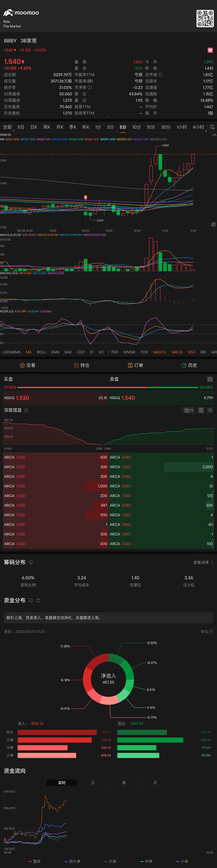
Task: Select 10分 chart interval
Action: [x=136, y=127]
